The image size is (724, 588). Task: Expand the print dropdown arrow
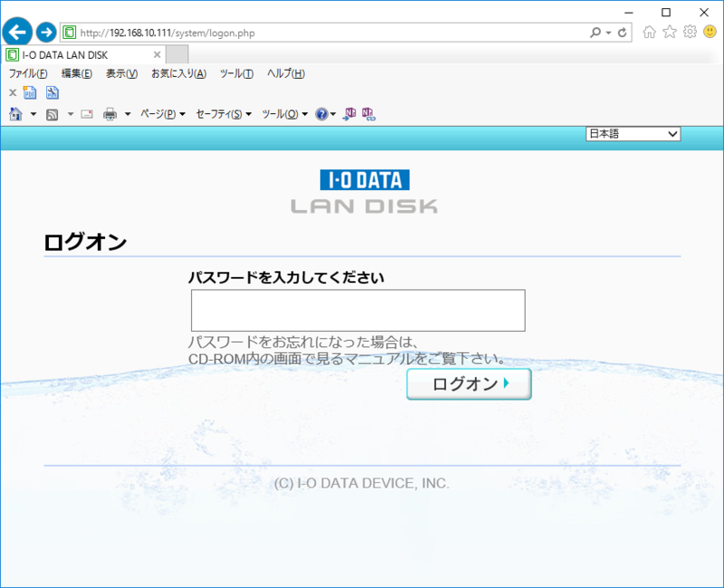[128, 114]
